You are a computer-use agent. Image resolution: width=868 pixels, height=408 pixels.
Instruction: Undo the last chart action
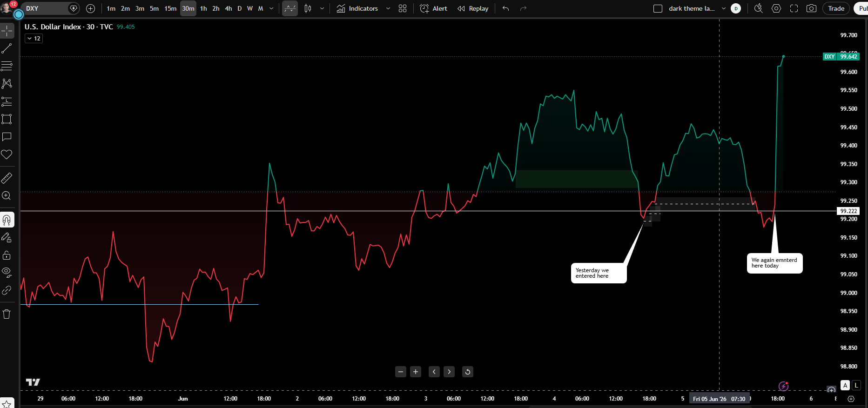pyautogui.click(x=506, y=8)
